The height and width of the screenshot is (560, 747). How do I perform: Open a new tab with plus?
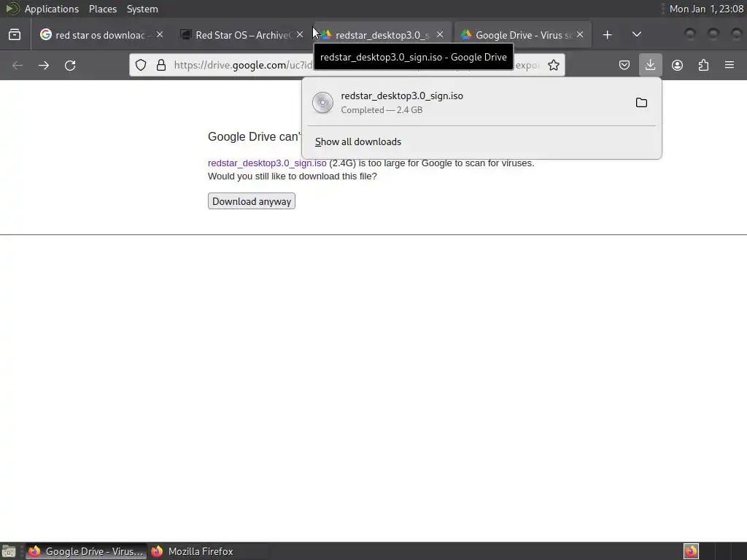click(607, 35)
